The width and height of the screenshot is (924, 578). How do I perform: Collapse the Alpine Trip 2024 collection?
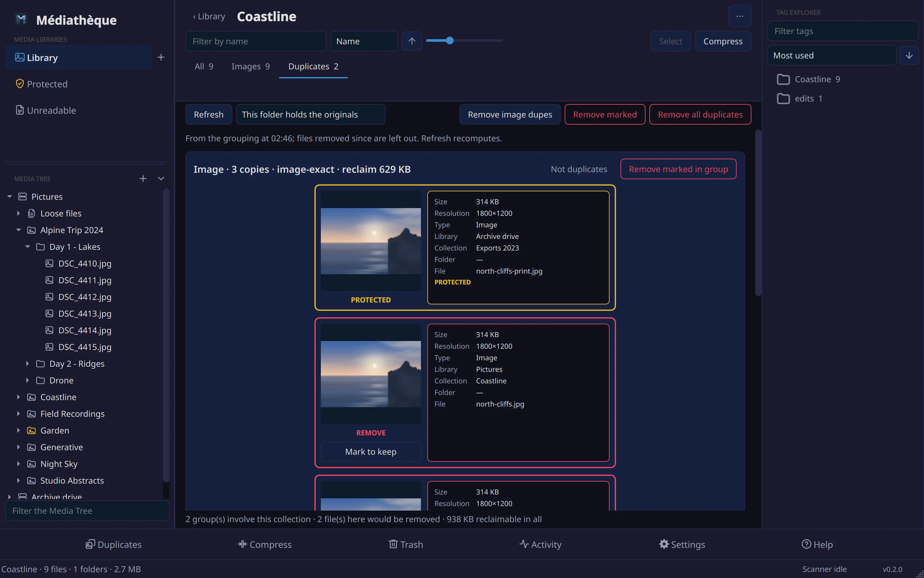click(x=18, y=230)
